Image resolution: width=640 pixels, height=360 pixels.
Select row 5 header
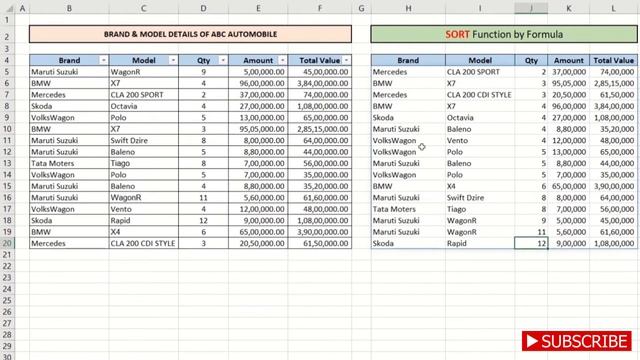tap(7, 72)
